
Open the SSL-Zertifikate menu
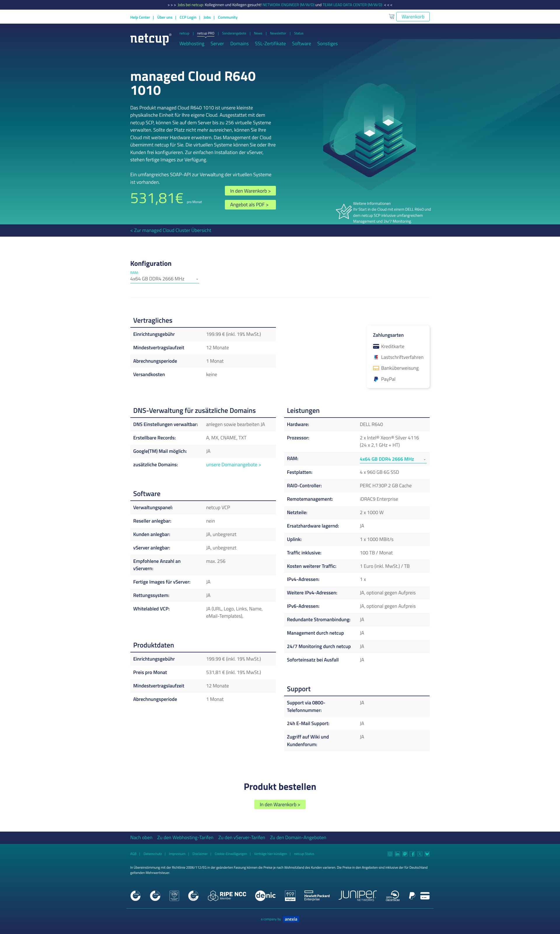pos(270,44)
